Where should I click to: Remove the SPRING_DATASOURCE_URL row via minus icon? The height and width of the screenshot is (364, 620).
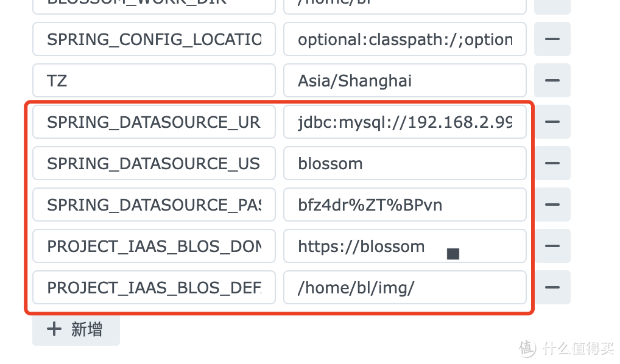[552, 122]
